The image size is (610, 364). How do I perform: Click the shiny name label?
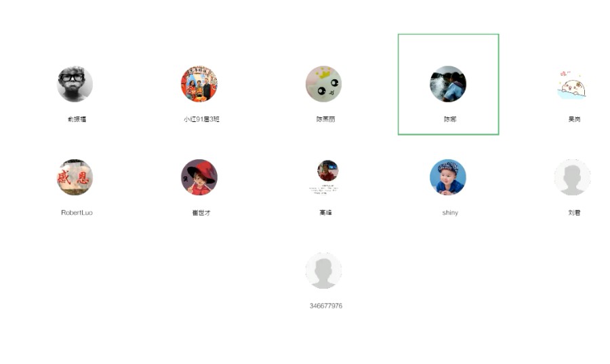(450, 213)
